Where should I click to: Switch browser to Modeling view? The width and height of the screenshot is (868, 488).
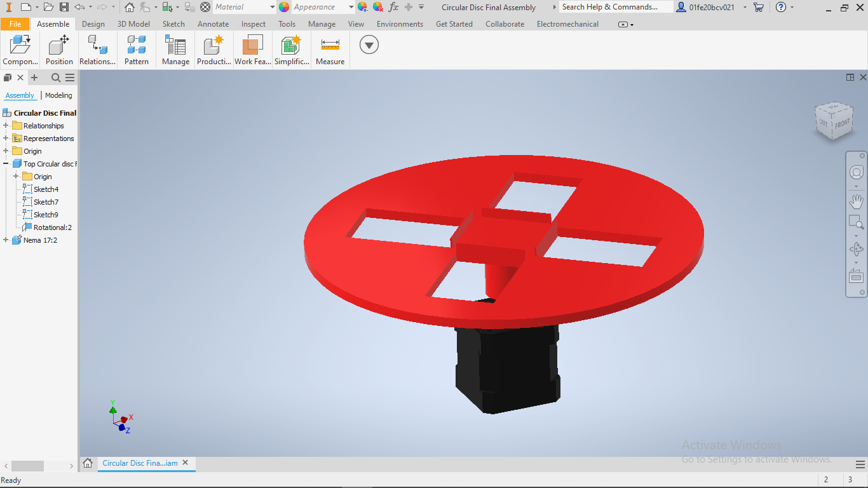point(58,95)
